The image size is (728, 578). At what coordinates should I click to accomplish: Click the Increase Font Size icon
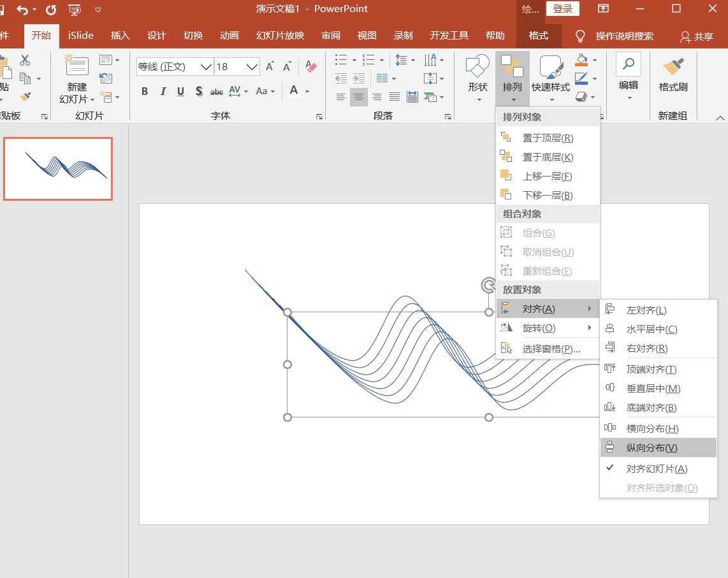click(x=270, y=66)
